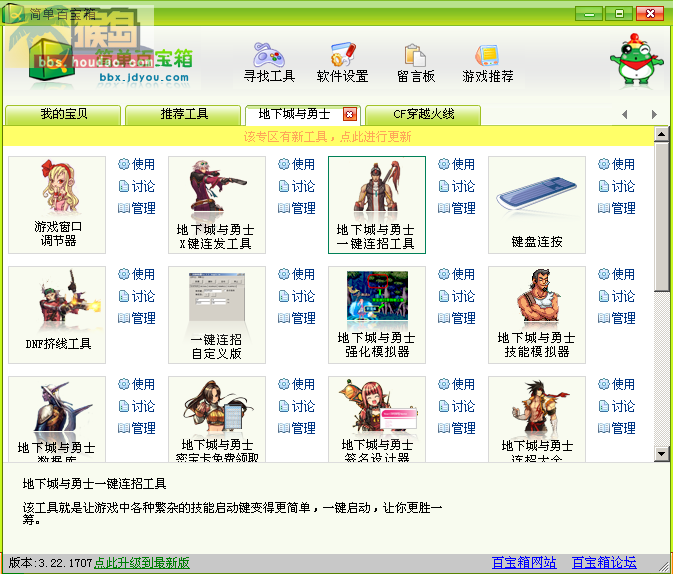Click the vertical scrollbar thumb
Viewport: 673px width, 574px height.
pos(661,217)
